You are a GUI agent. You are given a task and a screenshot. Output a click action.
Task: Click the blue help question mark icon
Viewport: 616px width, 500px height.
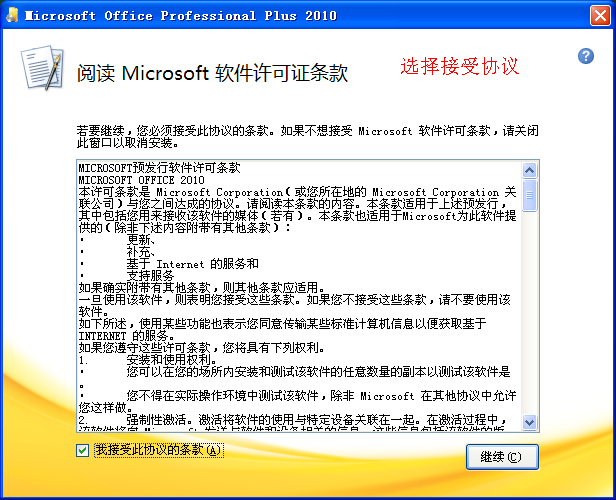[x=586, y=56]
